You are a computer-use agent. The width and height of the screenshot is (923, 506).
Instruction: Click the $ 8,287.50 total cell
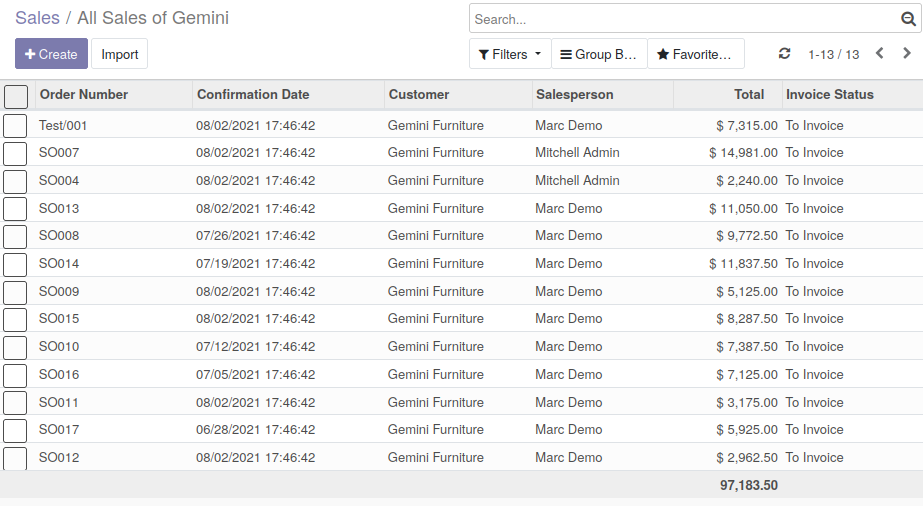point(746,318)
